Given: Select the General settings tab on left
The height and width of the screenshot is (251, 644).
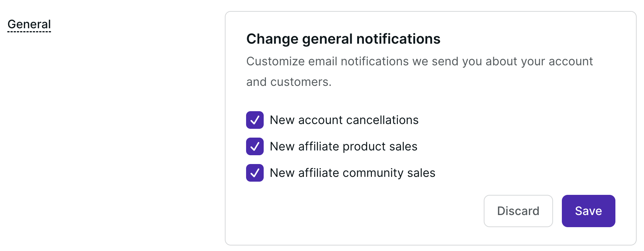Looking at the screenshot, I should click(x=29, y=24).
